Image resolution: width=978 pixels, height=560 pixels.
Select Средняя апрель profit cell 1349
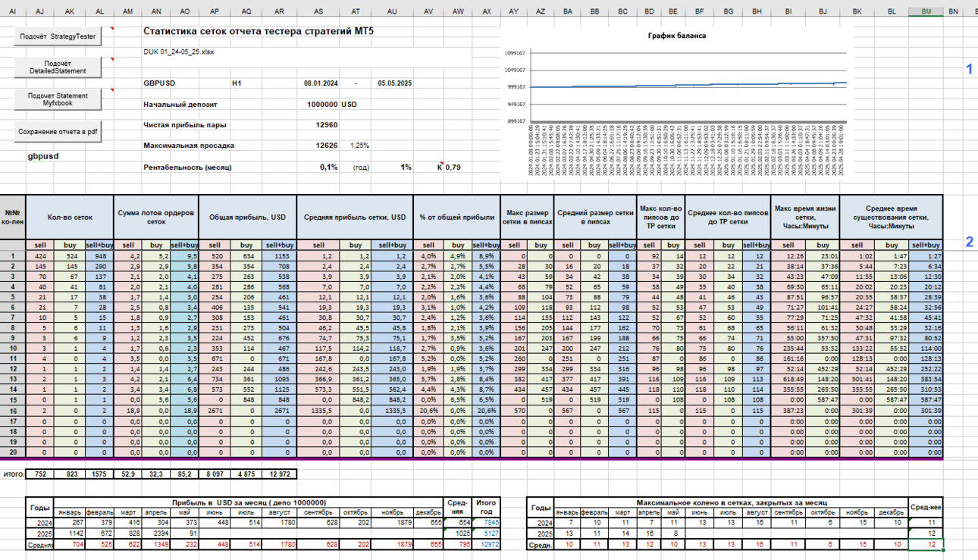[x=155, y=544]
